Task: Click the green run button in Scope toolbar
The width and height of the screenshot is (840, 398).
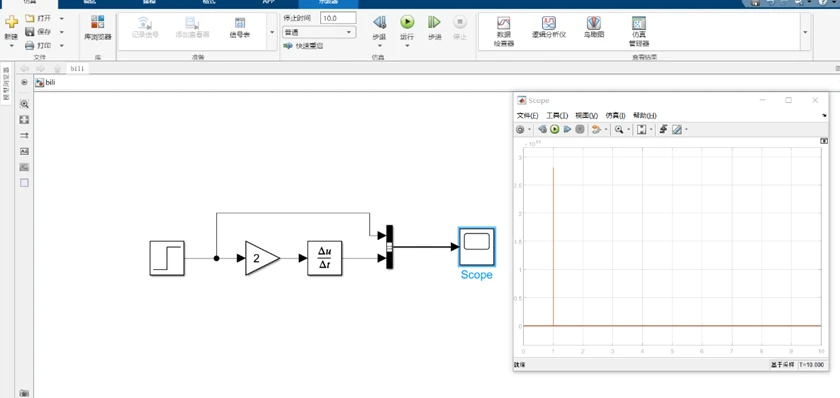Action: click(555, 129)
